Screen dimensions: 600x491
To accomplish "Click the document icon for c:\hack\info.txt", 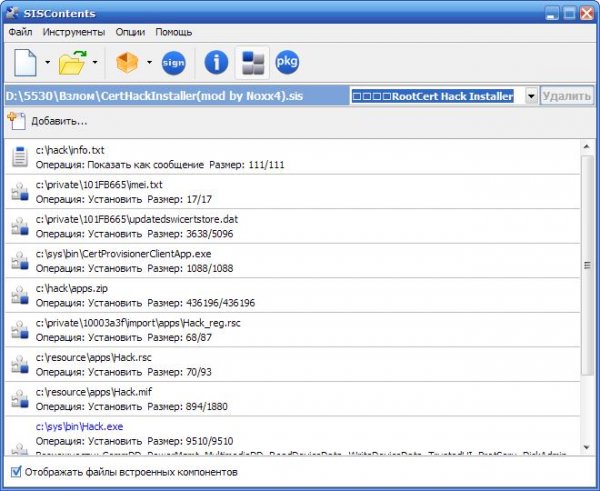I will pos(20,157).
